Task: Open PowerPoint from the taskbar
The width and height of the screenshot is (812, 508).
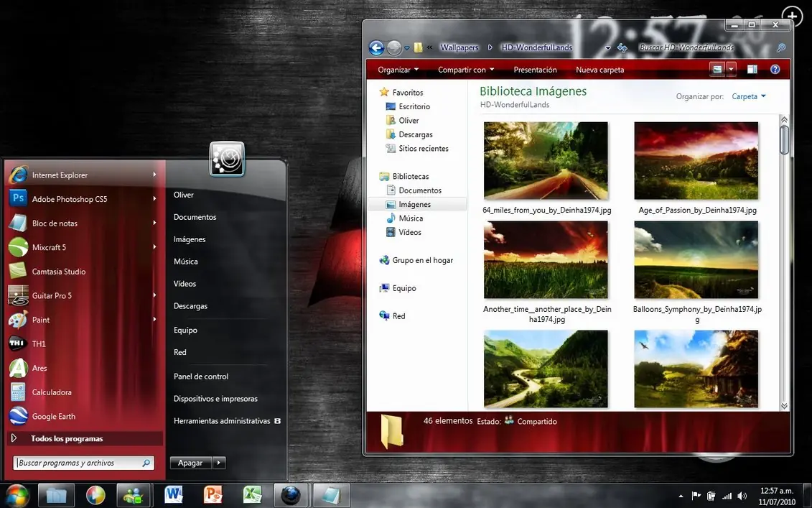Action: pos(213,495)
